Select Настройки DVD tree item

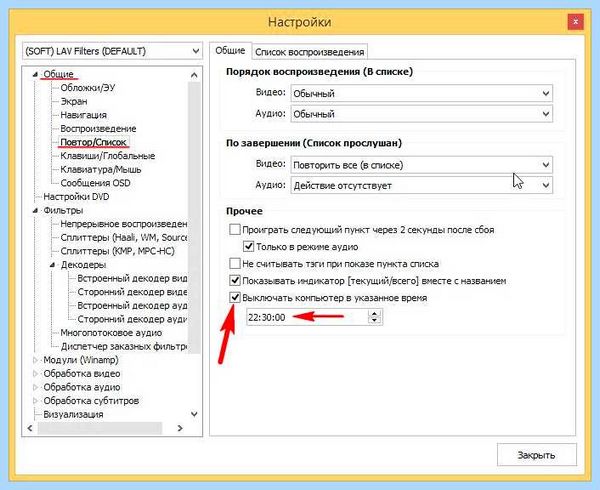(x=76, y=197)
